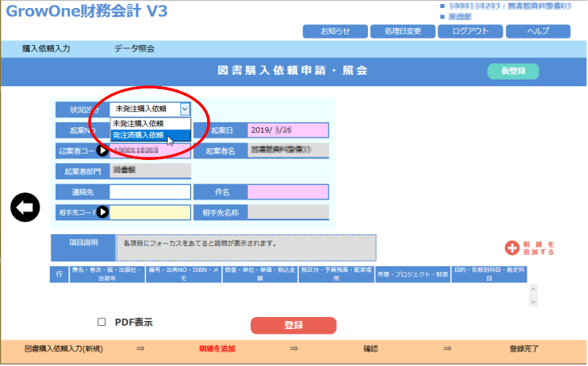This screenshot has width=588, height=366.
Task: Click 数量・単位・単価・税込金額 column header
Action: tap(260, 274)
